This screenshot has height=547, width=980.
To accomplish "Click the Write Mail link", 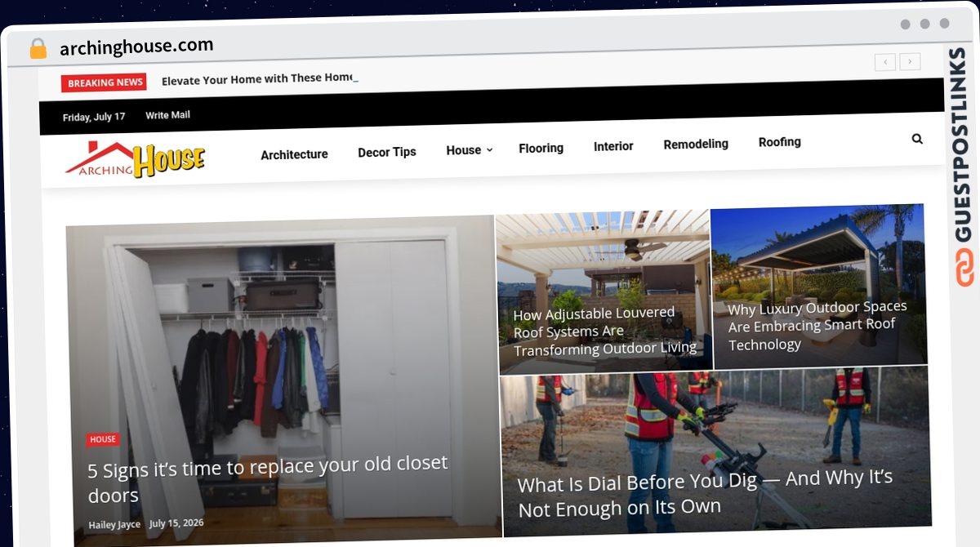I will tap(167, 115).
